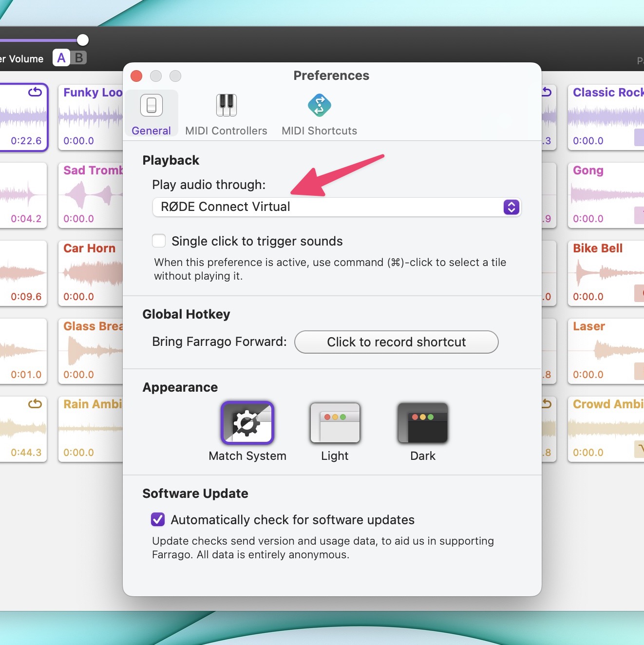Select the Rain Ambience sound tile
Viewport: 644px width, 645px height.
91,429
